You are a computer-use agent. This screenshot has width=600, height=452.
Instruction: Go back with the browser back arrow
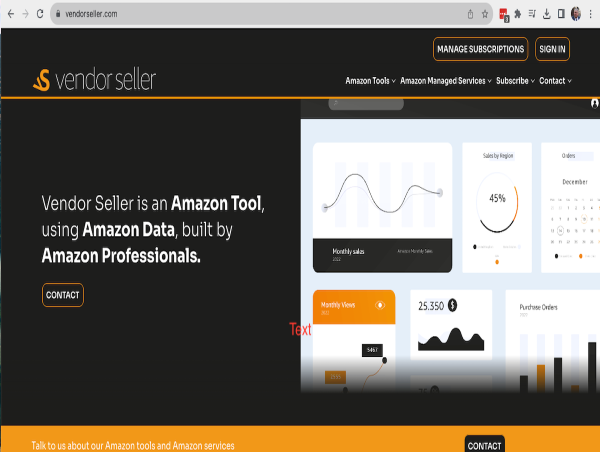tap(11, 14)
